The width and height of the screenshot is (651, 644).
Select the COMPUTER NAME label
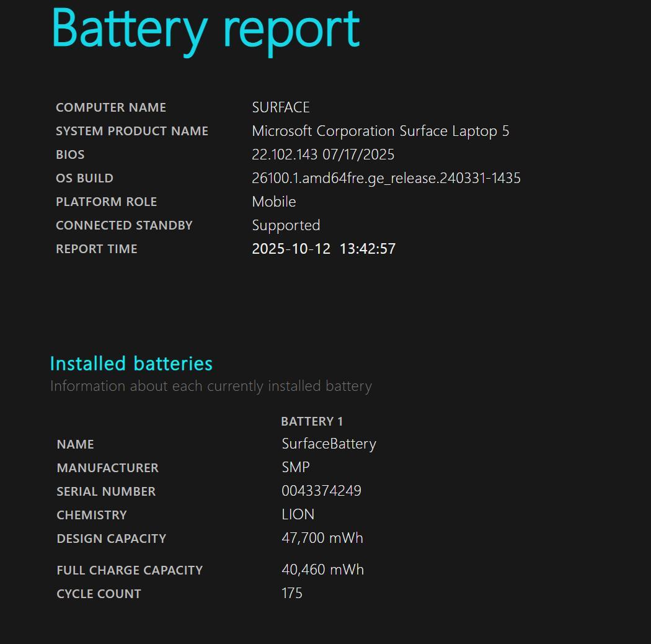[x=110, y=107]
